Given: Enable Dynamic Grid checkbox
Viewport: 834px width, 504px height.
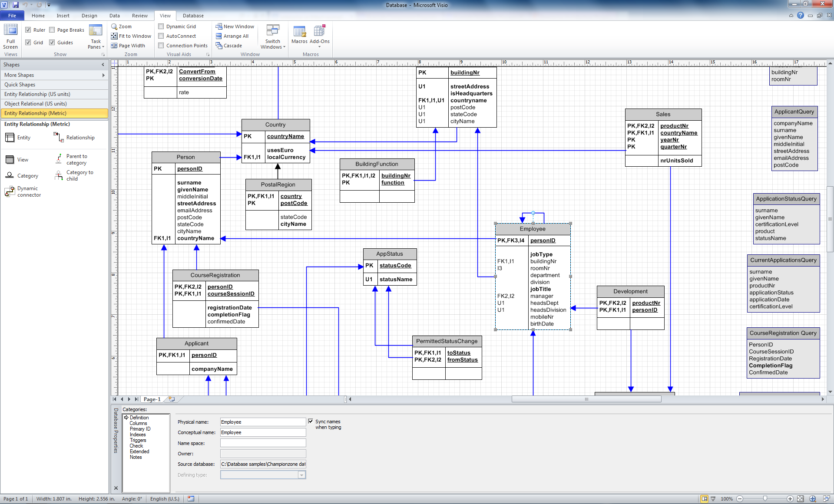Looking at the screenshot, I should pos(161,26).
